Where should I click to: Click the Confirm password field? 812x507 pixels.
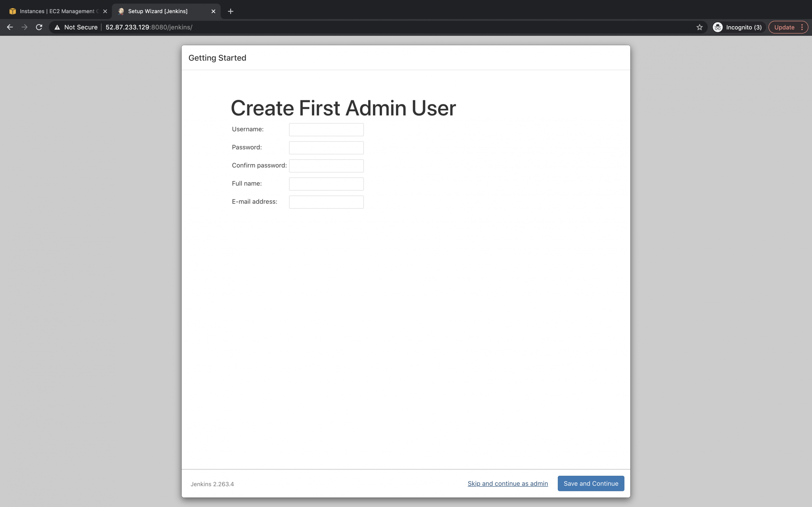pyautogui.click(x=326, y=166)
